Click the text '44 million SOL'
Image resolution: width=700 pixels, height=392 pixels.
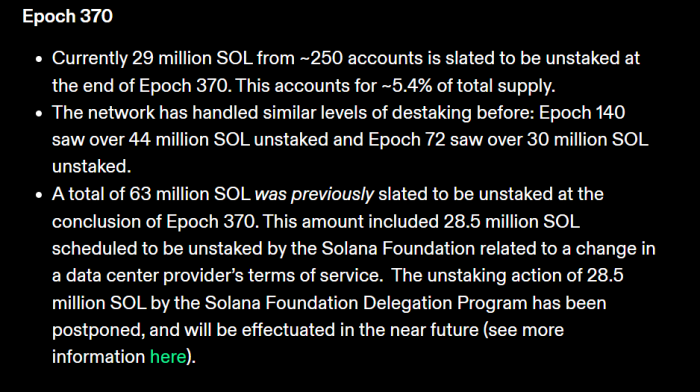(x=189, y=140)
